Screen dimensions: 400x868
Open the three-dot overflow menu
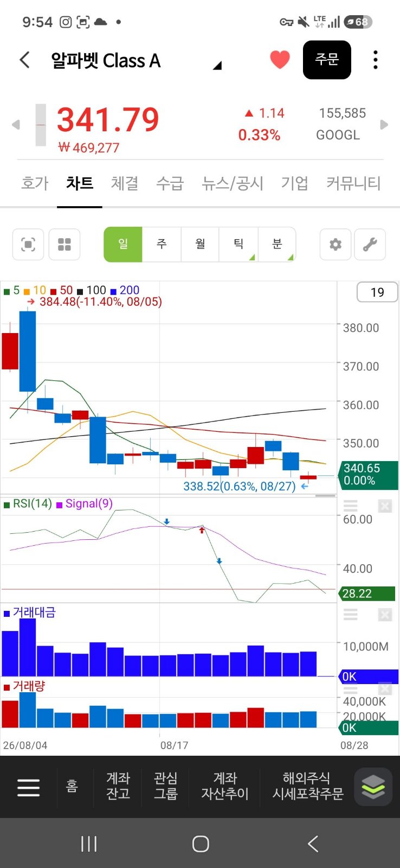tap(375, 60)
